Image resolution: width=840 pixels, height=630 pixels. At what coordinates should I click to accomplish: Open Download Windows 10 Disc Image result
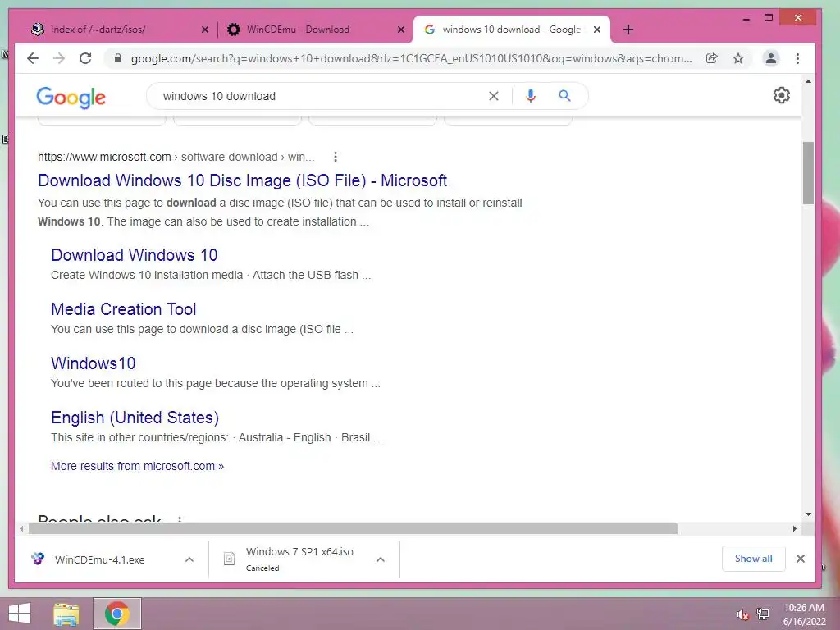[242, 180]
